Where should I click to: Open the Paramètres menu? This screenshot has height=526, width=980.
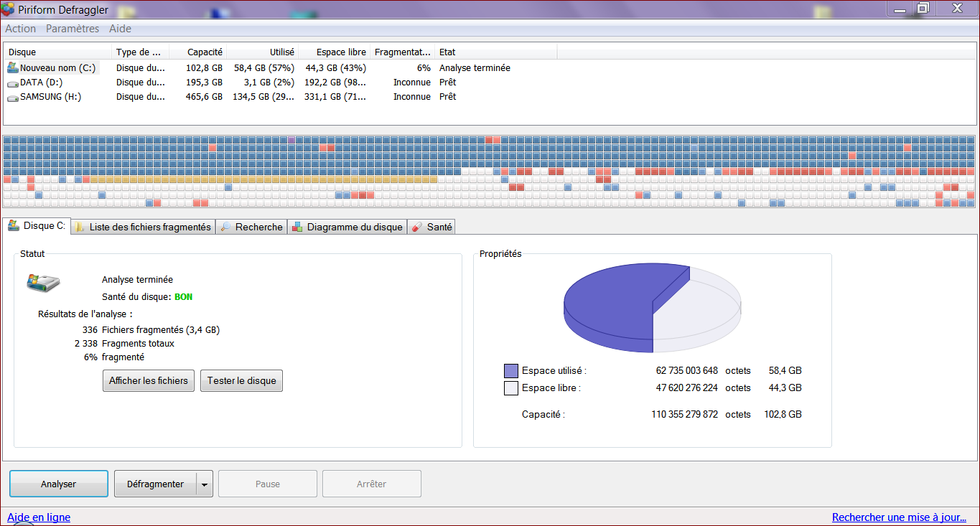coord(73,29)
